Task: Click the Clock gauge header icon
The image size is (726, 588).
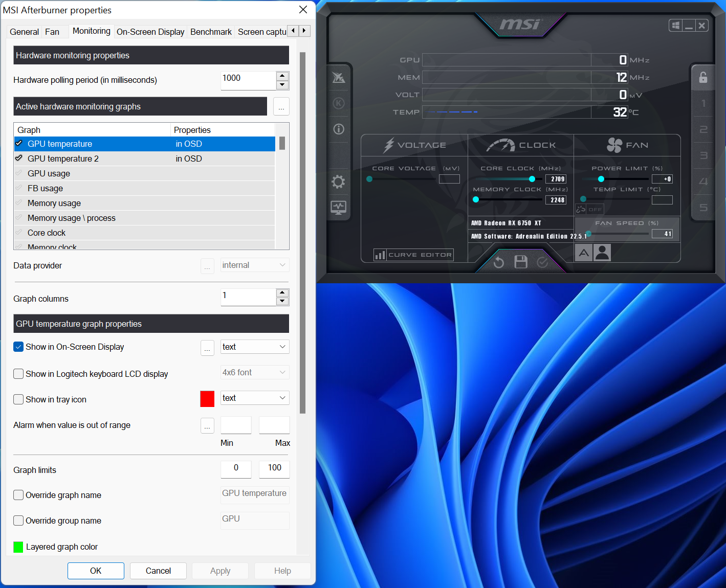Action: 500,145
